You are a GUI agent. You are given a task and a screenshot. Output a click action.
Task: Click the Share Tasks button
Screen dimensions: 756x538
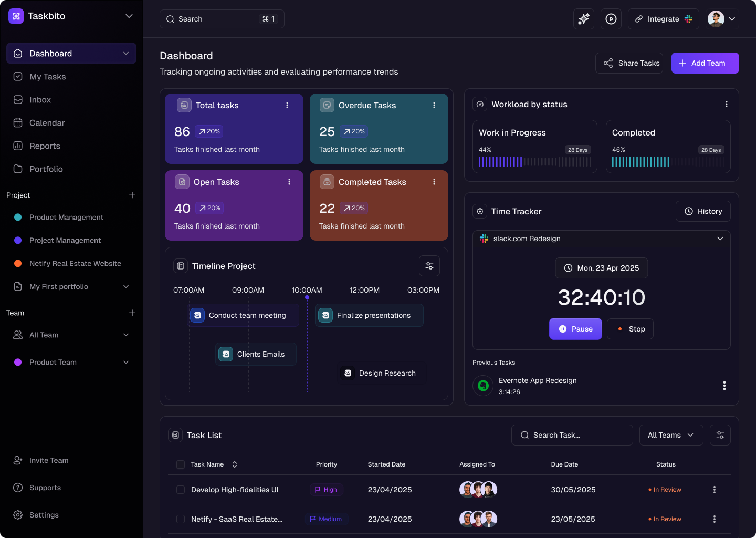click(x=629, y=63)
